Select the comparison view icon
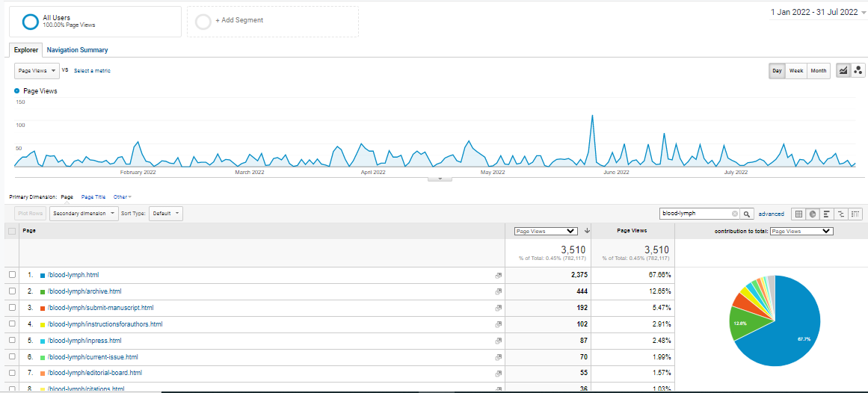868x393 pixels. click(841, 214)
